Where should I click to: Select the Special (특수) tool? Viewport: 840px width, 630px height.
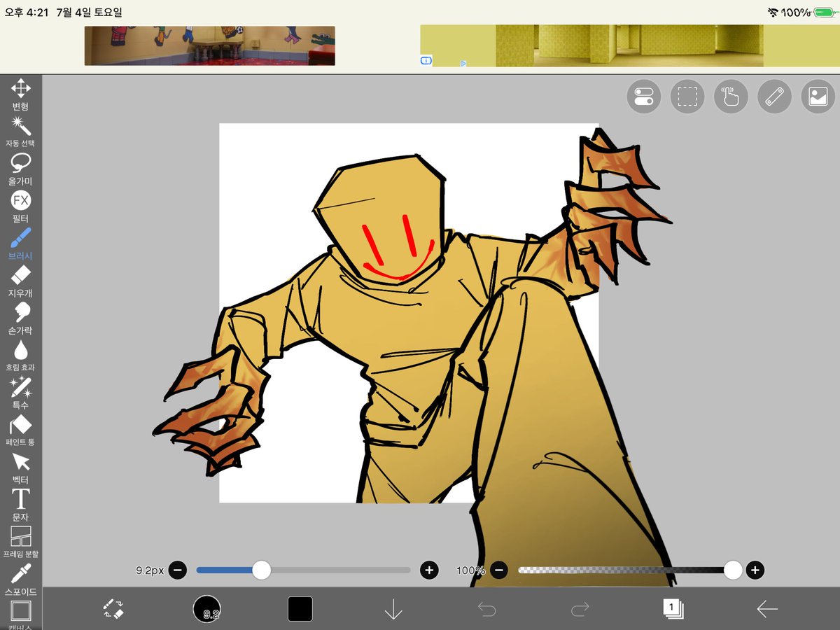click(21, 393)
